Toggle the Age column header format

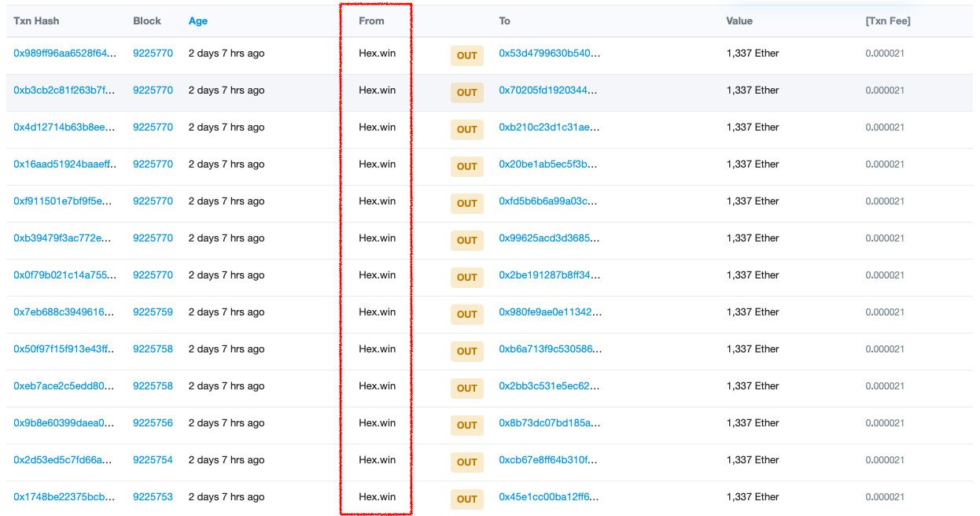(x=198, y=21)
